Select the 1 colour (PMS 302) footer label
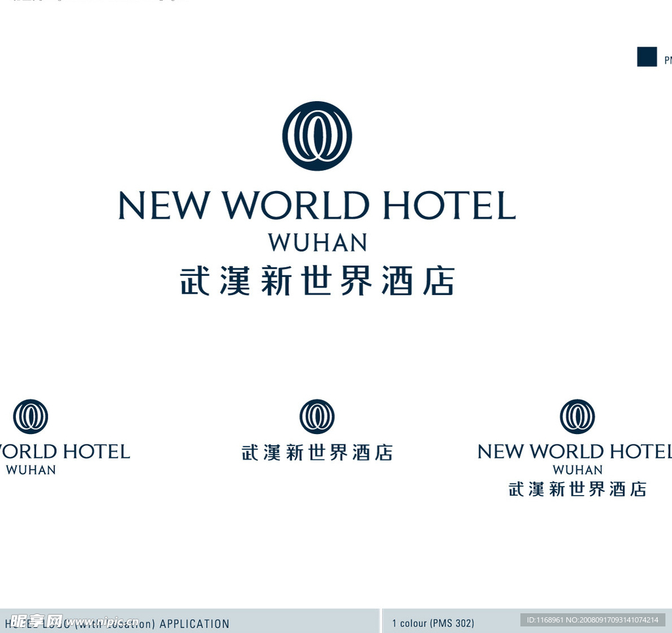Screen dimensions: 672x633 [x=433, y=623]
